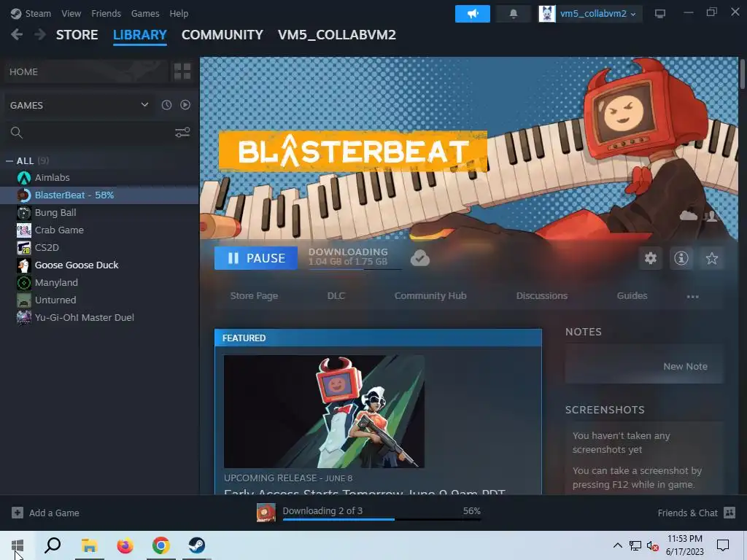Open the View menu
The image size is (747, 560).
pyautogui.click(x=71, y=13)
